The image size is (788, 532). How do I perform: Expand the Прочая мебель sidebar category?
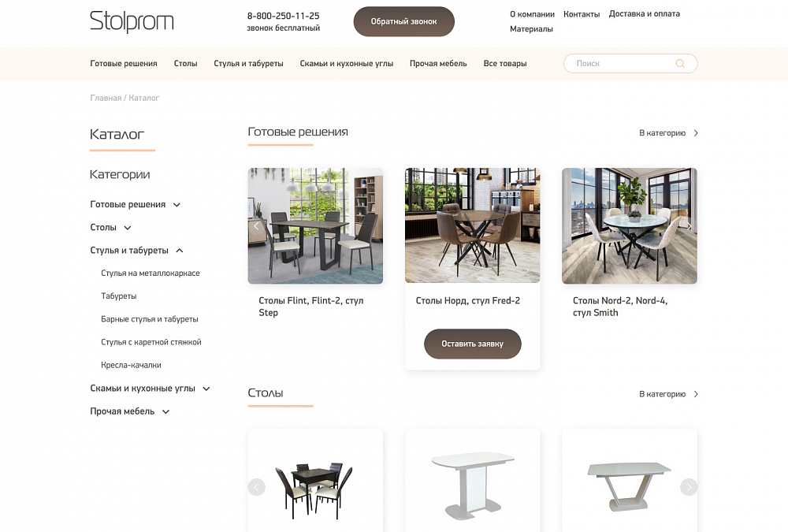coord(165,412)
